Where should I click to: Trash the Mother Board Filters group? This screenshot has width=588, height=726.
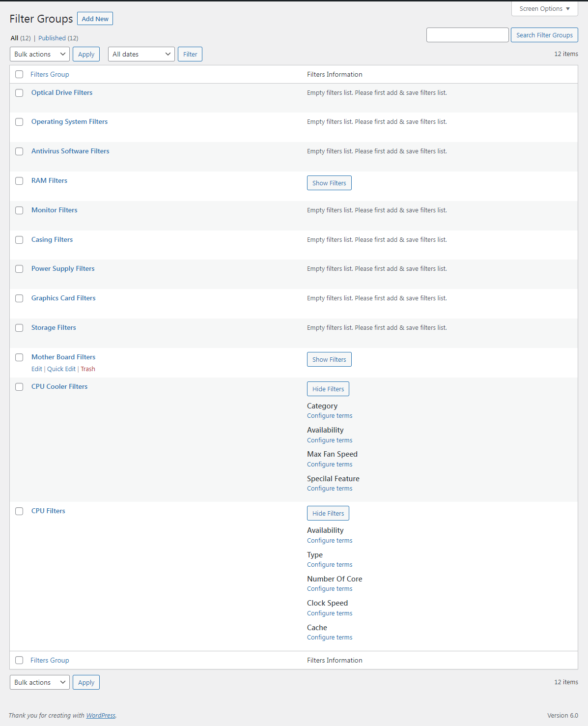88,369
